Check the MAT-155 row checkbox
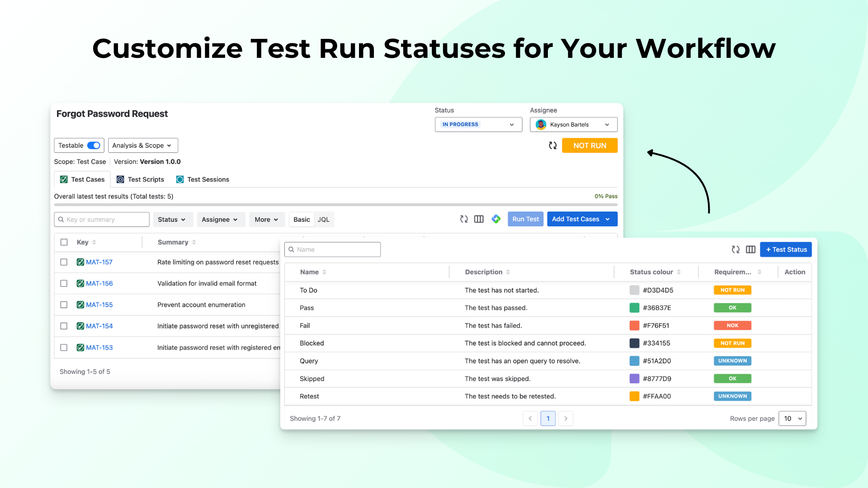 pyautogui.click(x=64, y=305)
